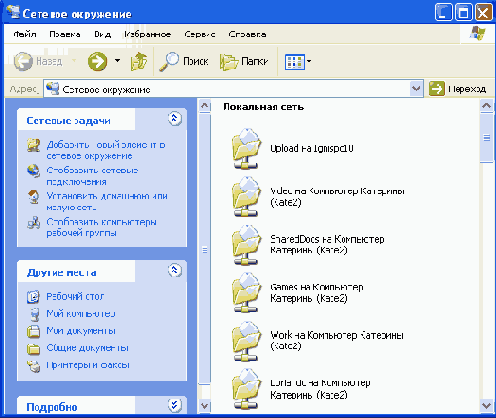Open Search (Поиск) in the toolbar
The width and height of the screenshot is (496, 418).
point(184,61)
